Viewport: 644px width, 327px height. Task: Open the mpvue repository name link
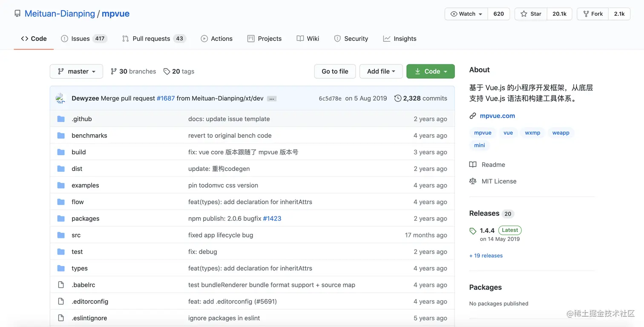point(115,14)
